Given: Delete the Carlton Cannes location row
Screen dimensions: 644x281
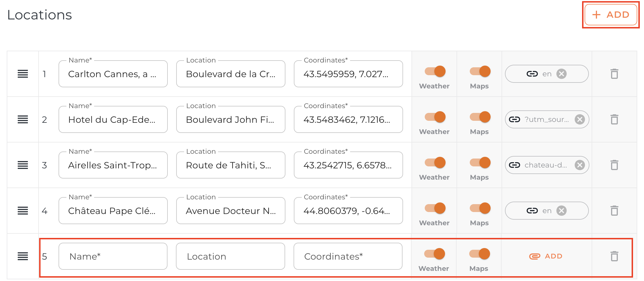Looking at the screenshot, I should pos(614,74).
